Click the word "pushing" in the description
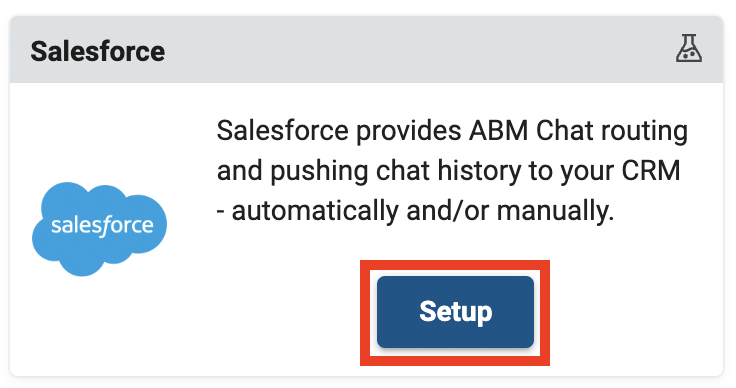 (x=319, y=172)
